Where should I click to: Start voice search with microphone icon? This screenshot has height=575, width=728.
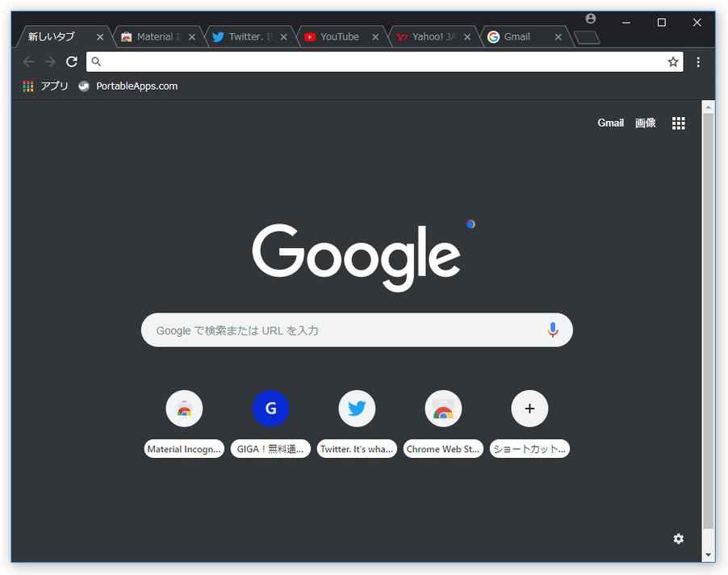pyautogui.click(x=553, y=329)
